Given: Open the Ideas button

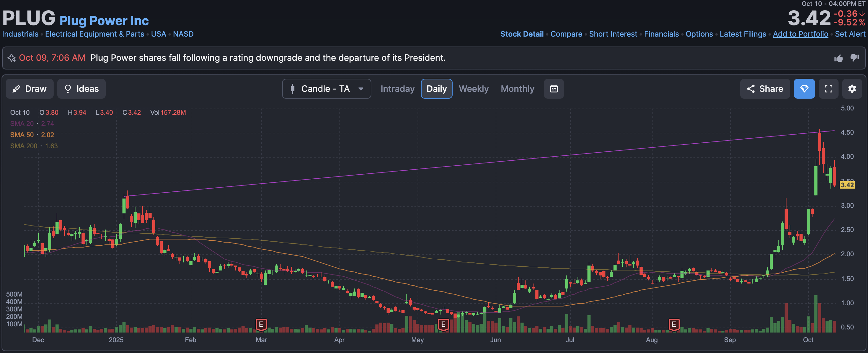Looking at the screenshot, I should coord(81,89).
